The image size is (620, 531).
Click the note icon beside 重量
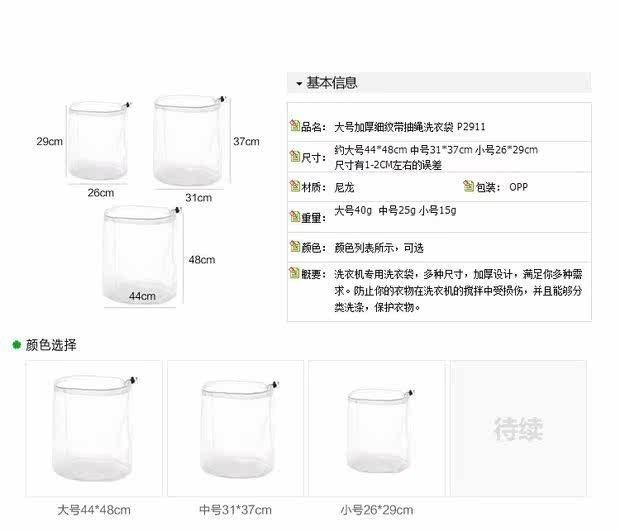point(295,216)
